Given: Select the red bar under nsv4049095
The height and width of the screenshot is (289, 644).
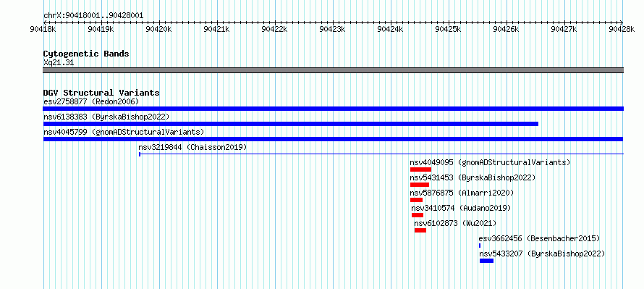Looking at the screenshot, I should point(420,169).
